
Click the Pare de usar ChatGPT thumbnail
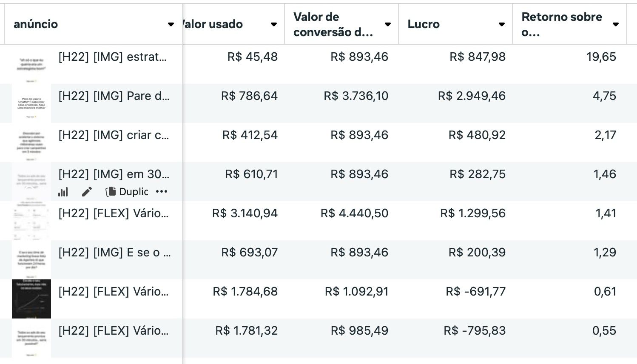click(x=31, y=103)
